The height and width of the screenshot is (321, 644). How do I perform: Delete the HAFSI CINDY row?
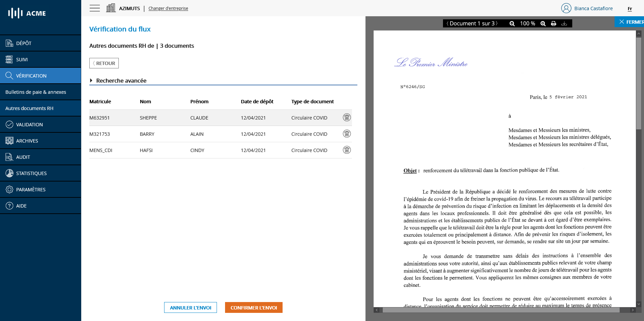pos(347,150)
